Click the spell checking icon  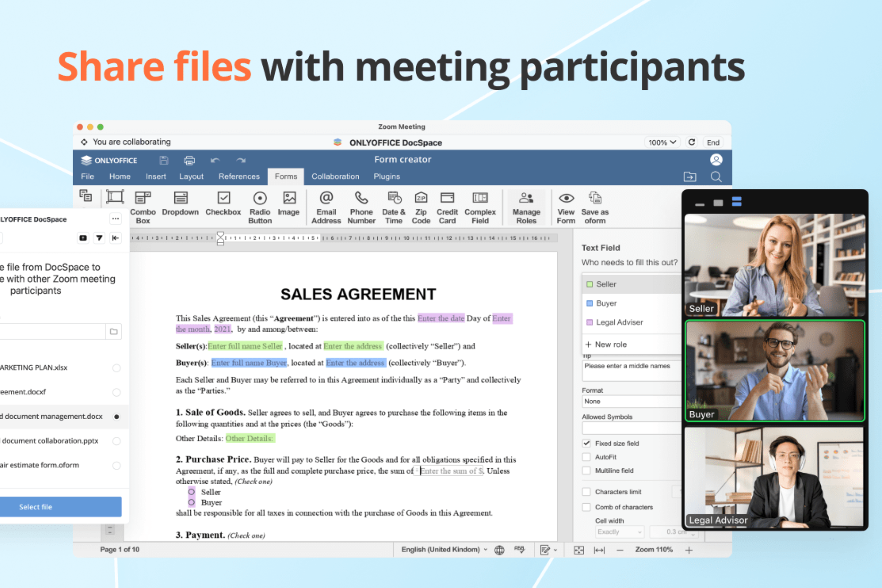point(520,549)
